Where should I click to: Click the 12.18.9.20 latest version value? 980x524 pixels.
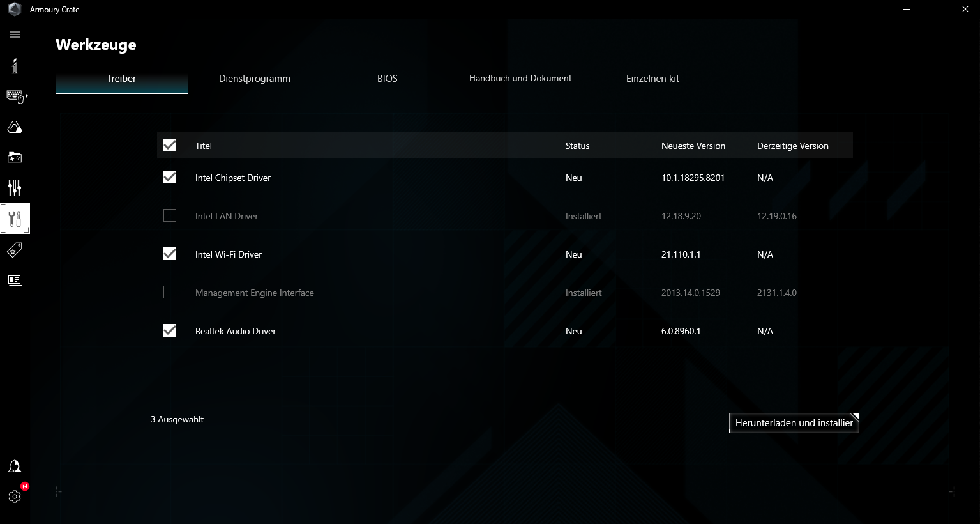pyautogui.click(x=681, y=216)
